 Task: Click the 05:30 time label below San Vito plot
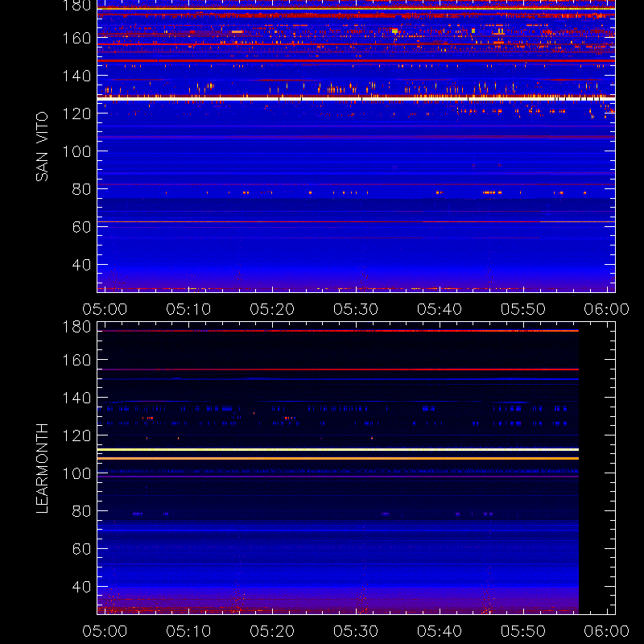point(356,309)
